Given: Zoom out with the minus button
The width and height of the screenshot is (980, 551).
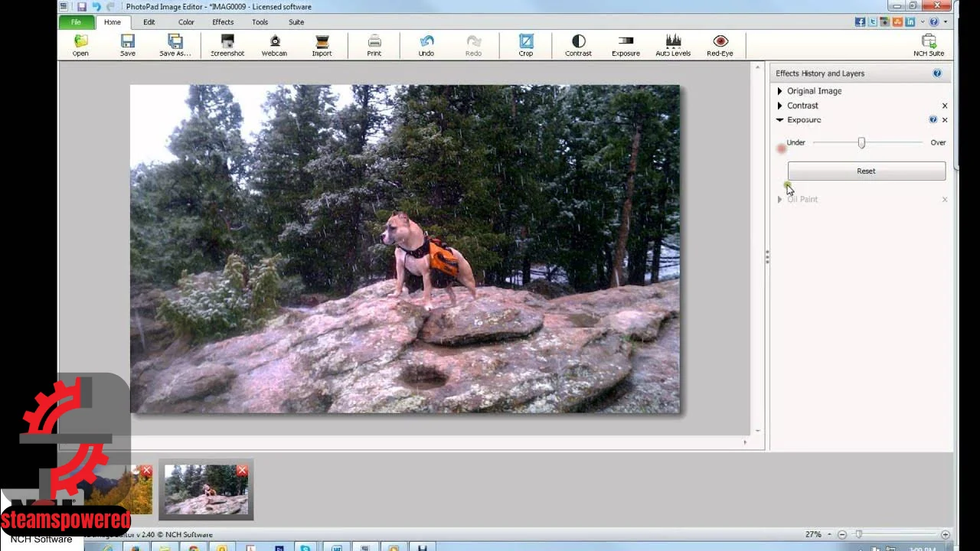Looking at the screenshot, I should 841,534.
